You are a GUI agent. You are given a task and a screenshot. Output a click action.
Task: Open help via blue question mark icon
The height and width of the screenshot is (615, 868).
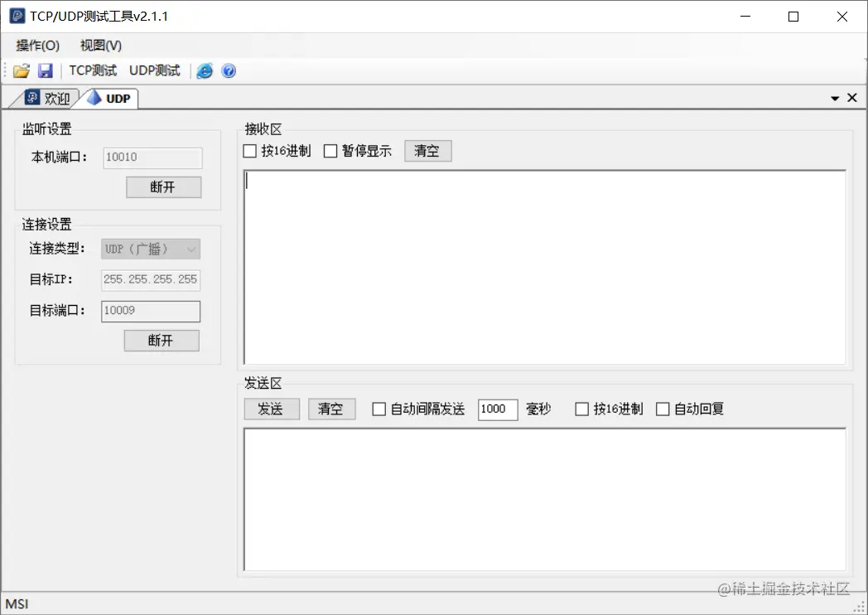[229, 71]
